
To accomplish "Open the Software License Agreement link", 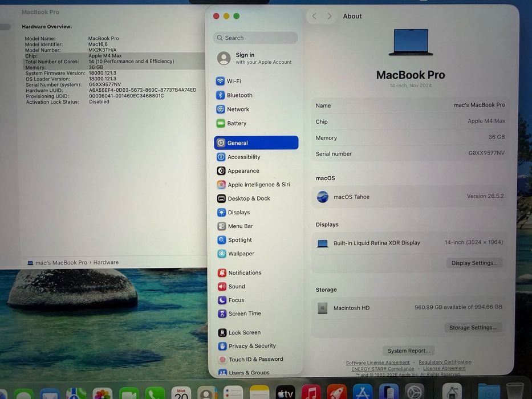I will [x=377, y=363].
